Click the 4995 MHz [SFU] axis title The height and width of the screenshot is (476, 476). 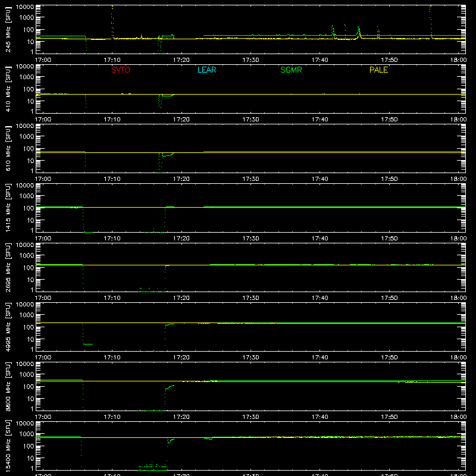(x=8, y=327)
